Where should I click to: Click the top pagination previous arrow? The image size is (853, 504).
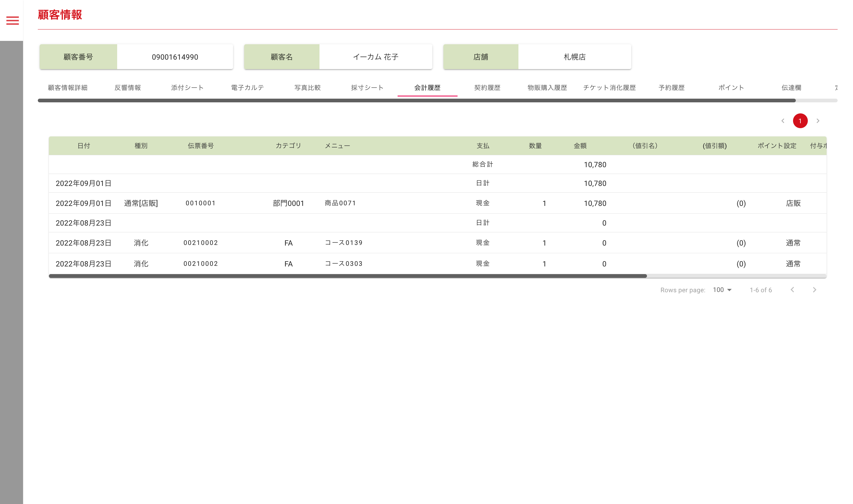[783, 121]
